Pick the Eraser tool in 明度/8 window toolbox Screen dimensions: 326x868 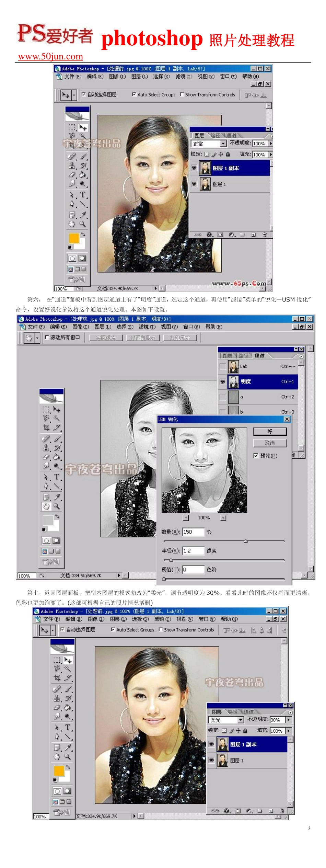pyautogui.click(x=46, y=457)
